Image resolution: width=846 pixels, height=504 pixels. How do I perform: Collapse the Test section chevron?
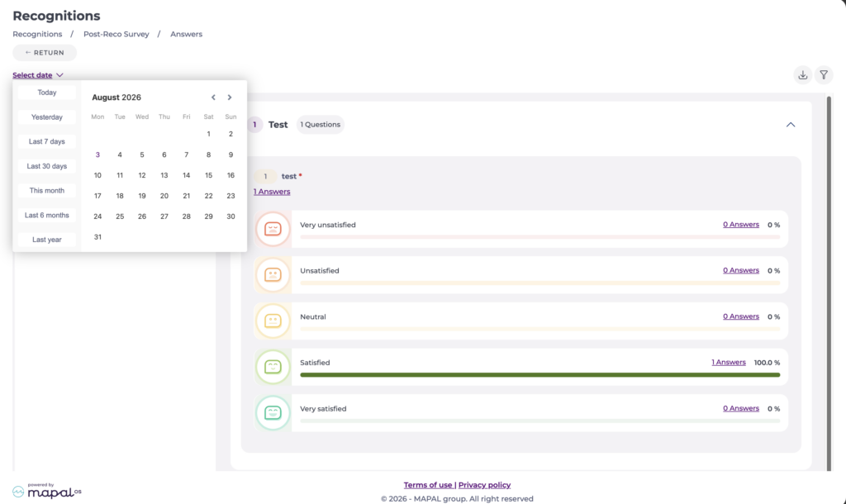(x=791, y=125)
